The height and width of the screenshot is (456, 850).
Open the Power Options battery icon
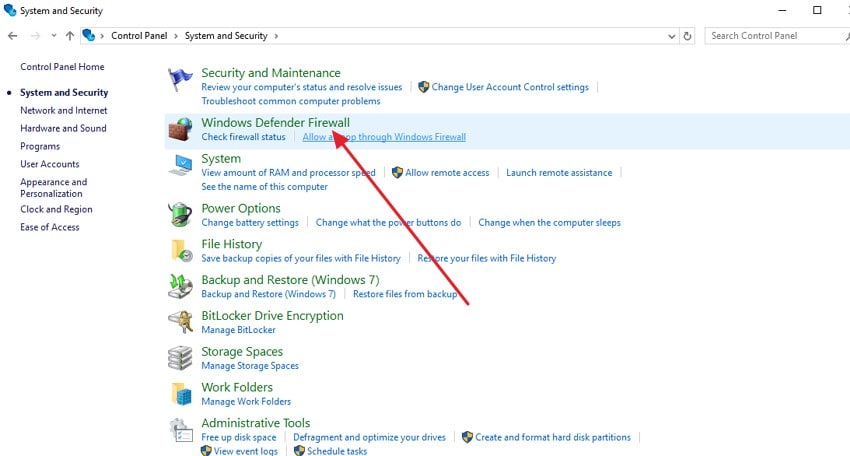pos(180,214)
